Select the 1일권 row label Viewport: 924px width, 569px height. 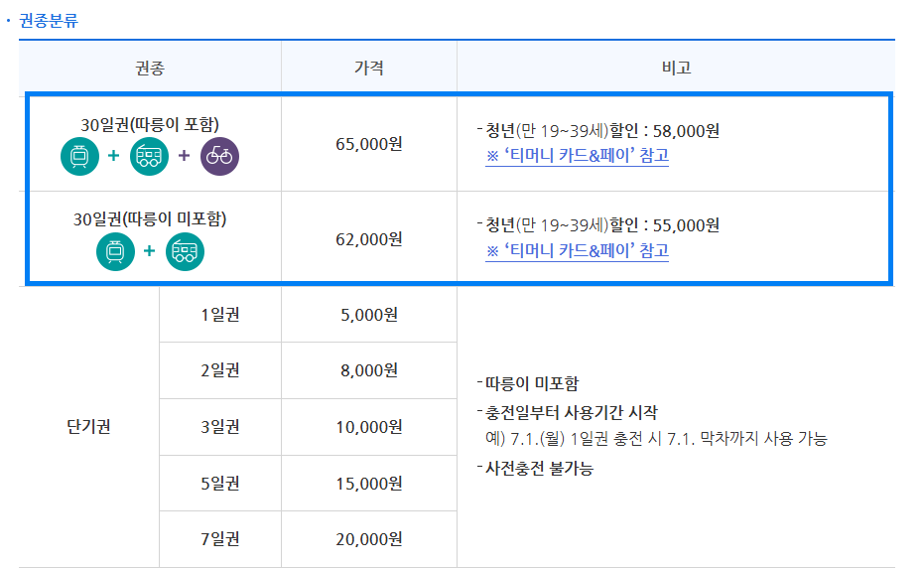(219, 315)
